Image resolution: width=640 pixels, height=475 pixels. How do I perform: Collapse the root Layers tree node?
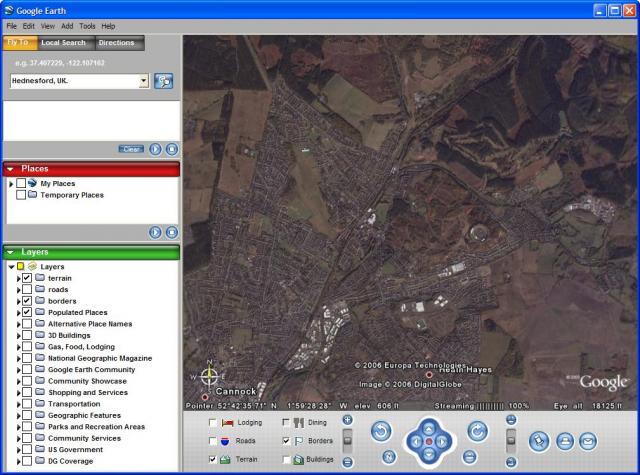pos(11,266)
